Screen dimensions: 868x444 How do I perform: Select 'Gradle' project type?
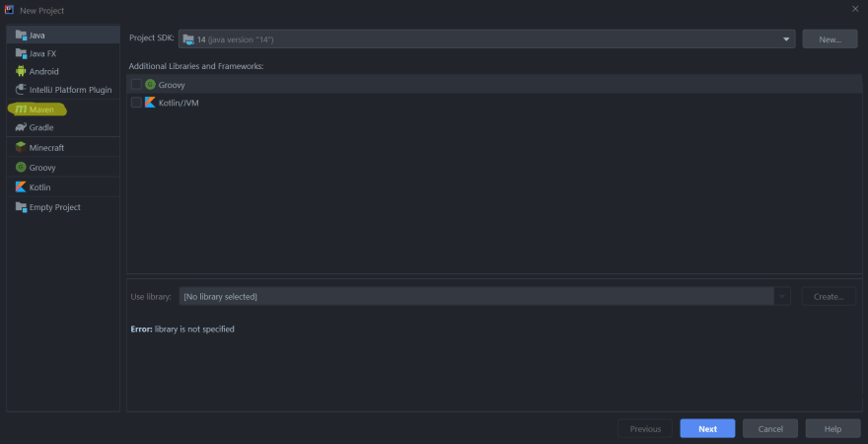(x=41, y=128)
